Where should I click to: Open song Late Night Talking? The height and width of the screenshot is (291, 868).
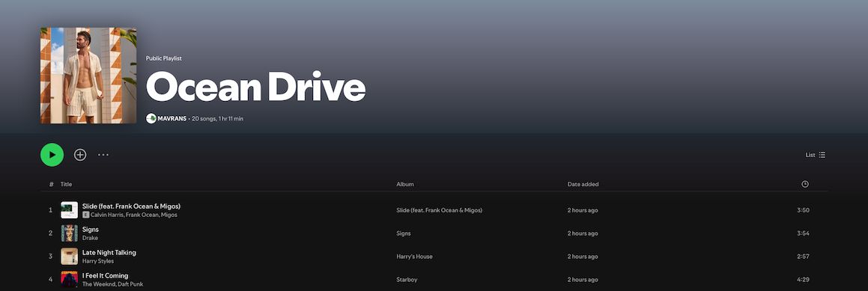tap(109, 252)
